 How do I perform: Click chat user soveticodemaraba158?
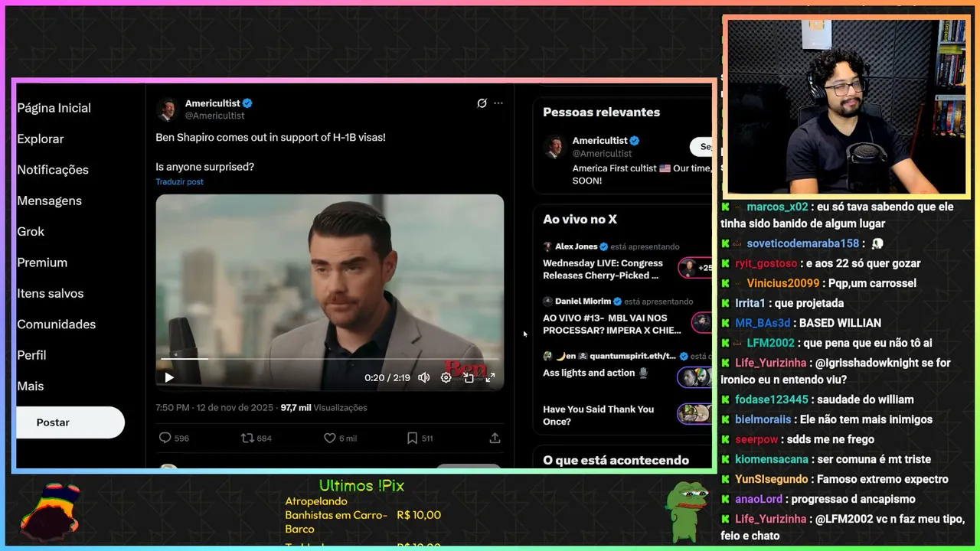[x=802, y=243]
